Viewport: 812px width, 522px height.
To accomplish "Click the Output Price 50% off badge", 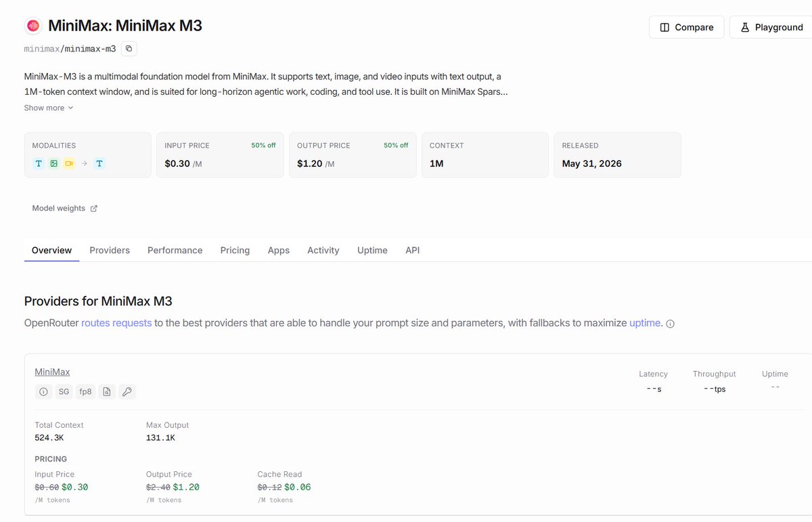I will pyautogui.click(x=396, y=146).
